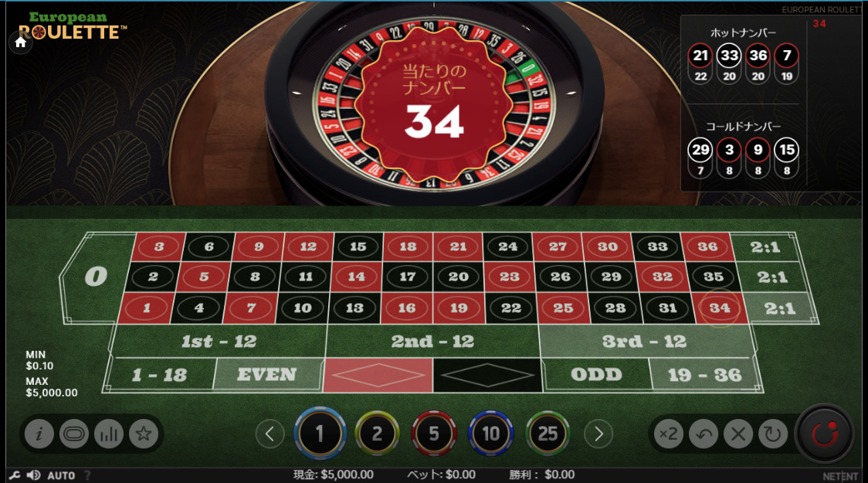868x483 pixels.
Task: Open the favorite bets star icon
Action: [144, 434]
